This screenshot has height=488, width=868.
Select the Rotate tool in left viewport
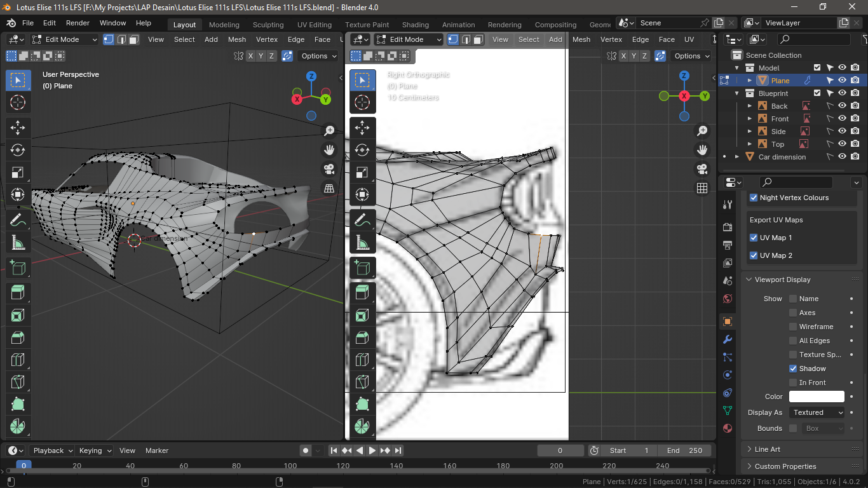pos(18,150)
